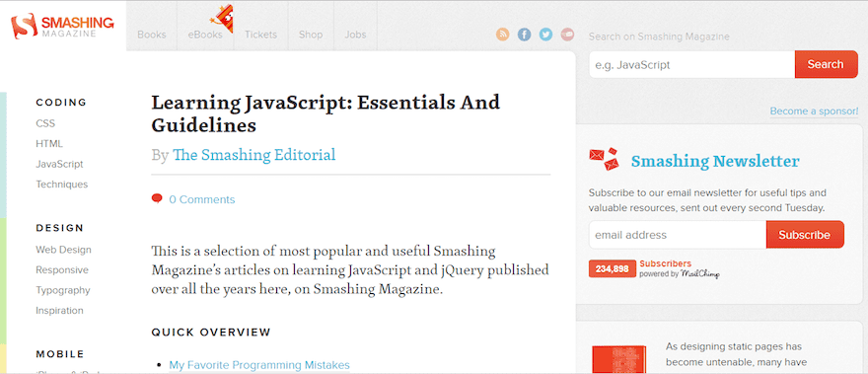Click the article title heading
Screen dimensions: 868x374
(325, 113)
